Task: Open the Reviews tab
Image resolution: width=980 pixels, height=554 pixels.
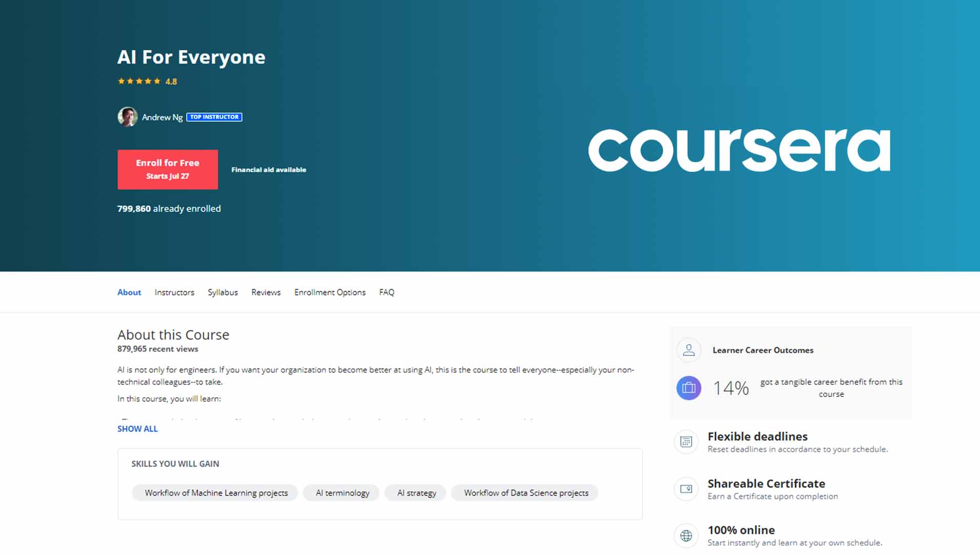Action: pyautogui.click(x=265, y=292)
